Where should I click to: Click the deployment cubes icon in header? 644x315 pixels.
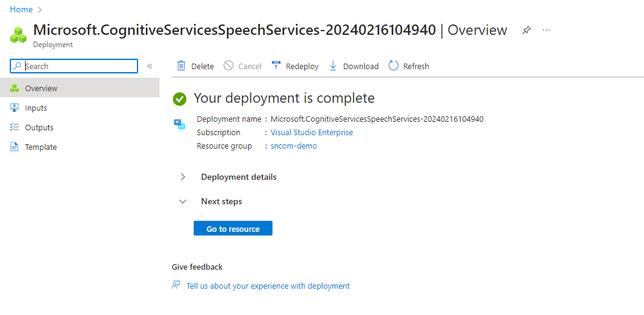click(x=18, y=35)
